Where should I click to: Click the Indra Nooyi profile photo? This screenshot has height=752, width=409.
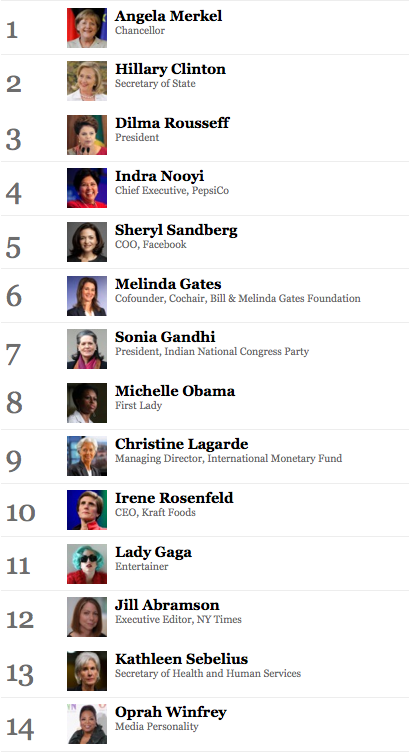tap(87, 188)
